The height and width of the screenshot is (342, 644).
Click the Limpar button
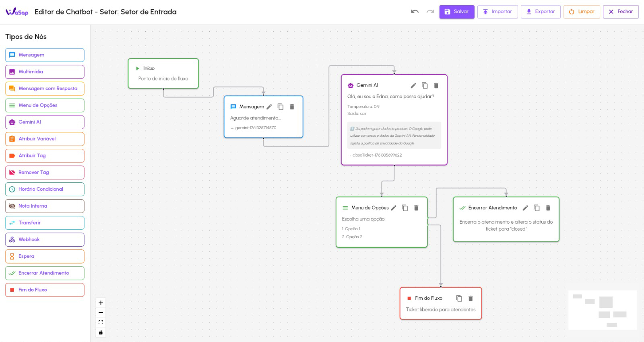(582, 12)
